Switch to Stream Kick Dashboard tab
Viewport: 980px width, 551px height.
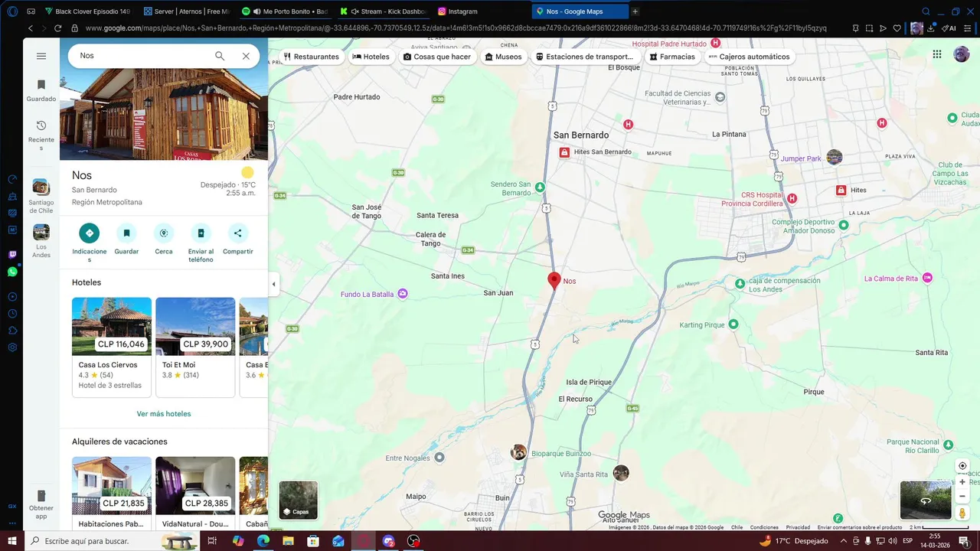point(384,11)
